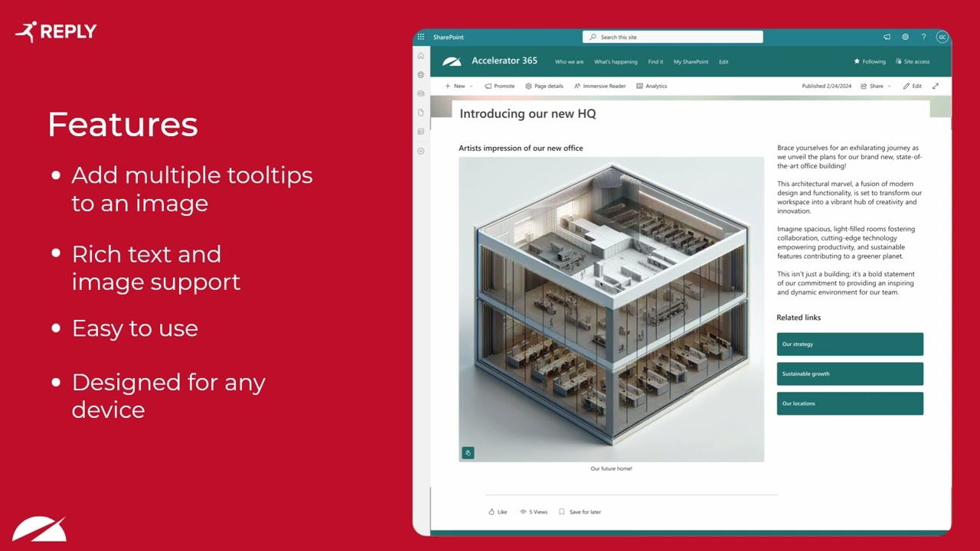Launch Immersive Reader
The width and height of the screenshot is (980, 551).
click(599, 86)
